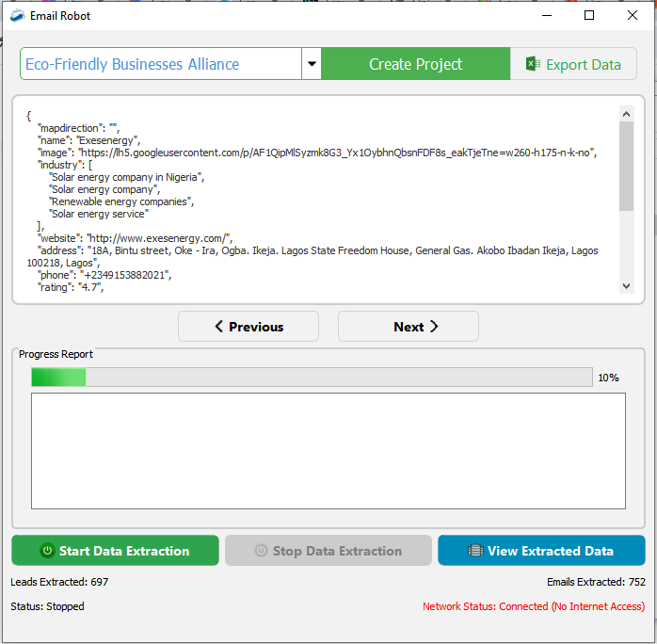The width and height of the screenshot is (657, 644).
Task: Click the "rating": "4.7" line
Action: click(x=71, y=287)
